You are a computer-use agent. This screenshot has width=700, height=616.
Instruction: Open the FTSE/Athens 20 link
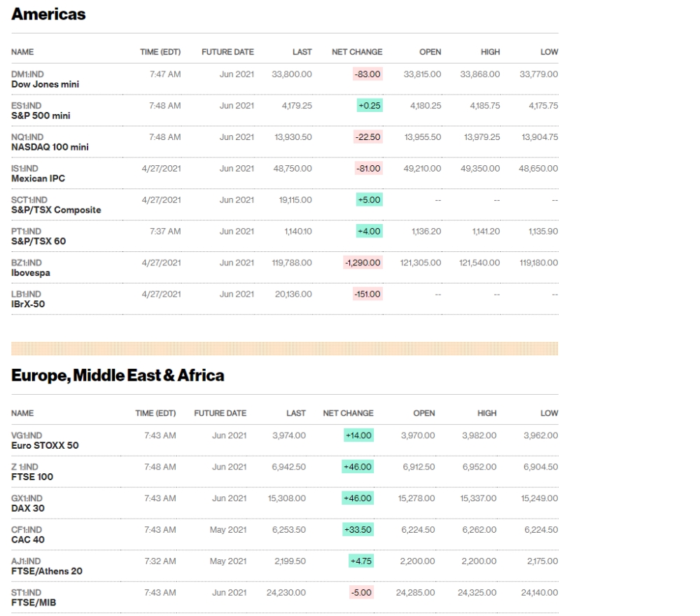[47, 571]
